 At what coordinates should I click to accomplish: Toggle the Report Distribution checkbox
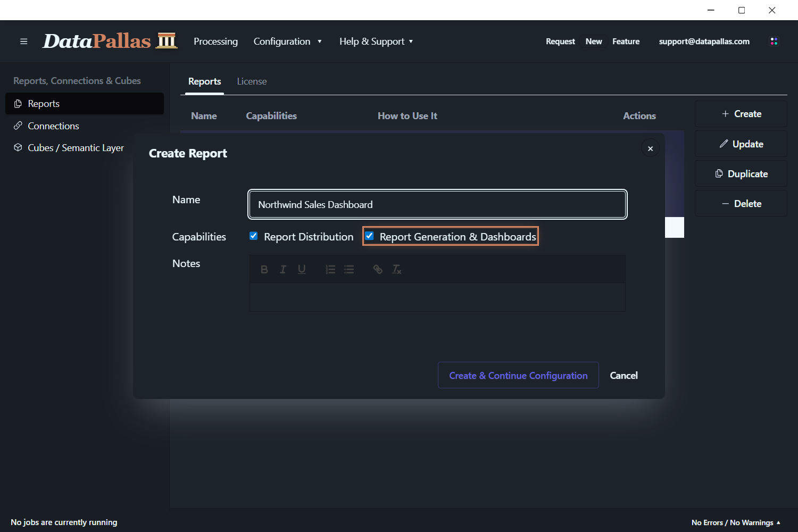click(x=254, y=236)
